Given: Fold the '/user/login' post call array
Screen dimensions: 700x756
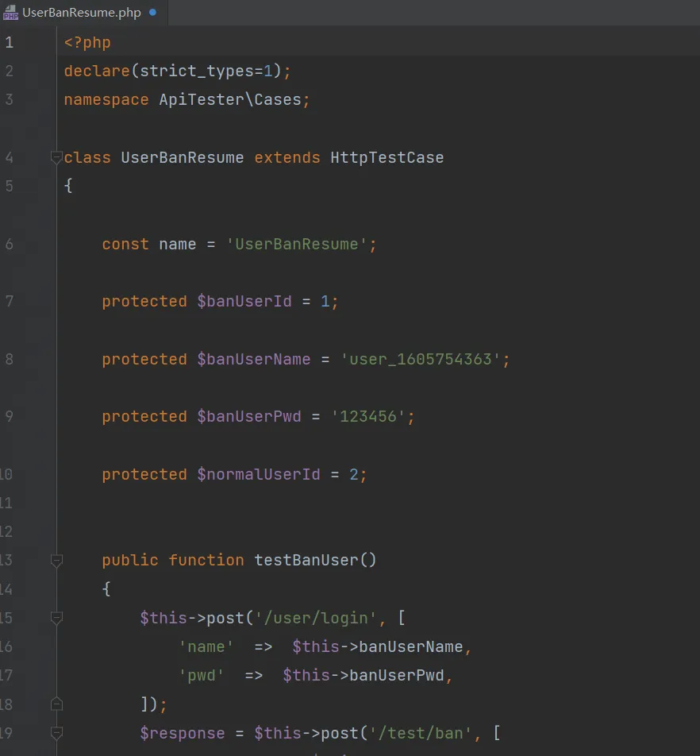Looking at the screenshot, I should [x=56, y=618].
